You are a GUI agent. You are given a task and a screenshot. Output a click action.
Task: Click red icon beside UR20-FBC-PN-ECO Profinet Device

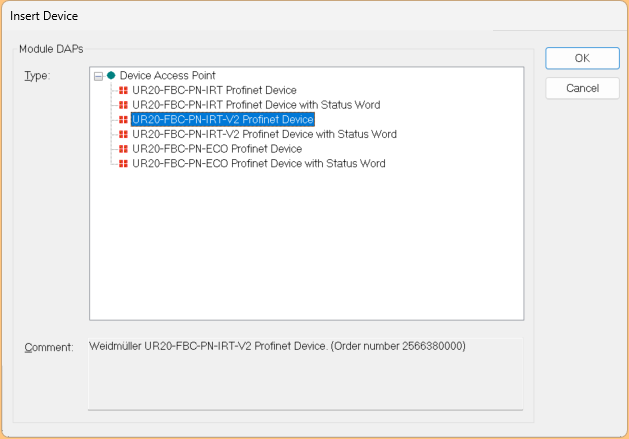pyautogui.click(x=123, y=149)
